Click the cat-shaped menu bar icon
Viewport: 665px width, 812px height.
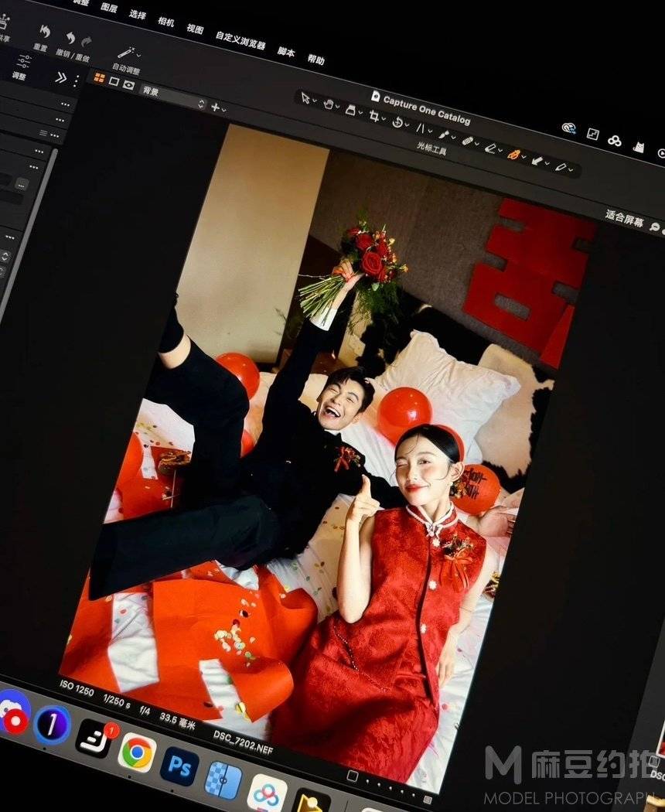point(639,147)
